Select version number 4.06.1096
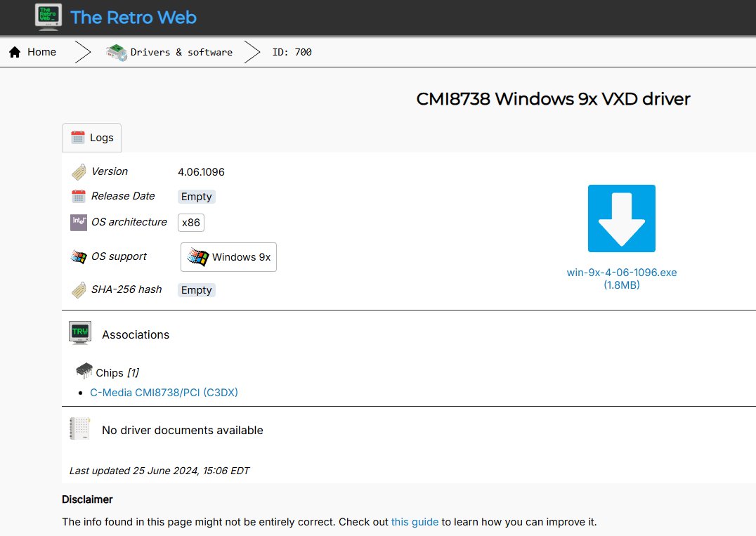The width and height of the screenshot is (756, 536). pos(201,172)
